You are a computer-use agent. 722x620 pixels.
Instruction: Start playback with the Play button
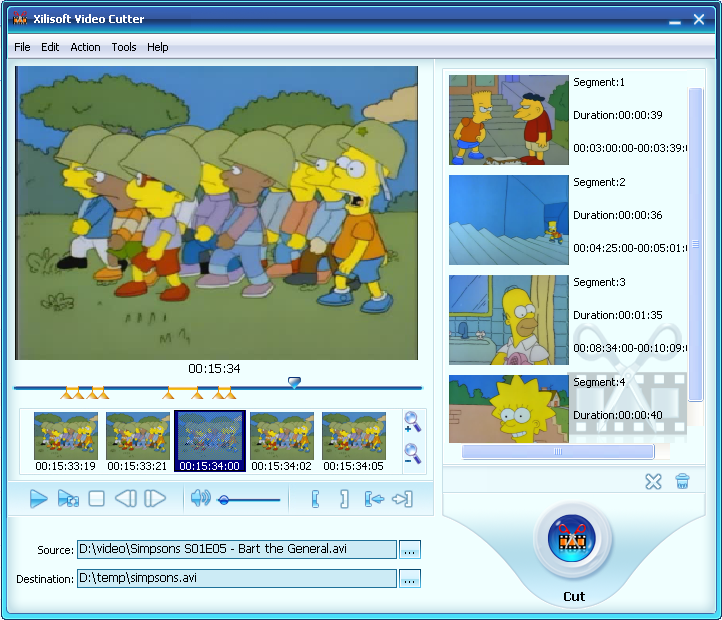[x=39, y=499]
